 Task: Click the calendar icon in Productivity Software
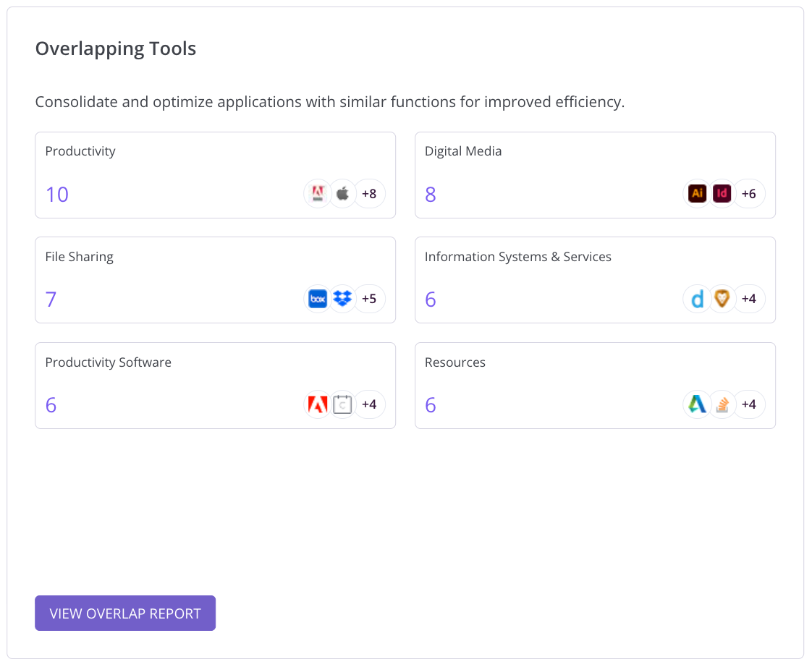pos(343,404)
